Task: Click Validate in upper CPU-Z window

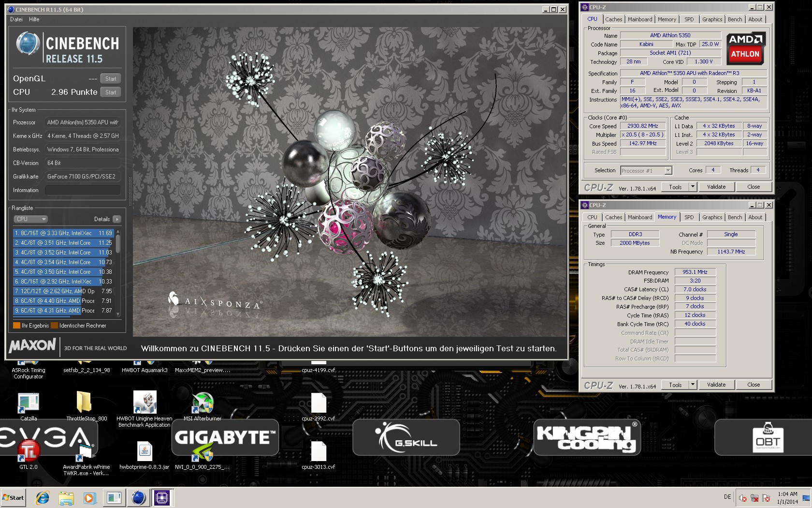Action: click(x=716, y=187)
